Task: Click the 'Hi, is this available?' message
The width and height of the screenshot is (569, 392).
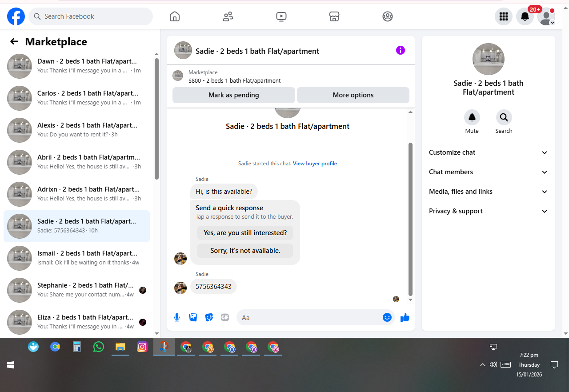Action: tap(224, 192)
